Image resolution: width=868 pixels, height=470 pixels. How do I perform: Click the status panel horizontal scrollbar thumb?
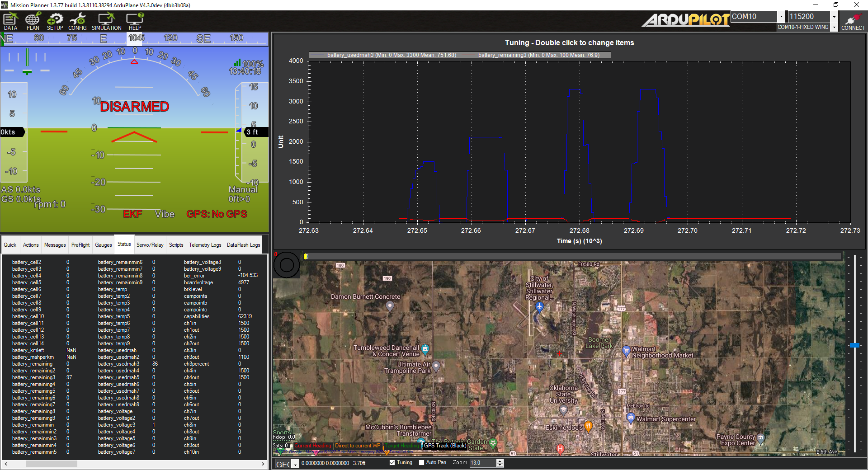pyautogui.click(x=52, y=464)
